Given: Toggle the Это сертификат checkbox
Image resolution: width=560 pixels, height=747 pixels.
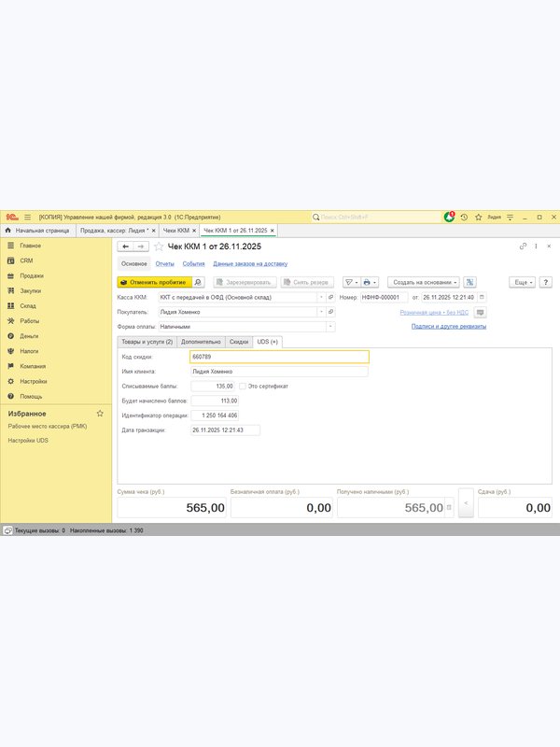Looking at the screenshot, I should [x=243, y=387].
